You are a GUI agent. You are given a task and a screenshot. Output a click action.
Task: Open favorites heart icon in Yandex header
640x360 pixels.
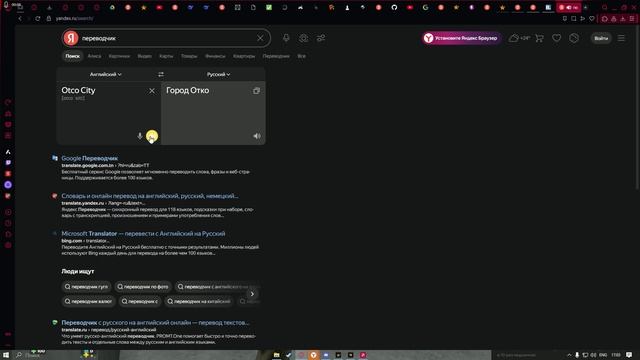pyautogui.click(x=556, y=38)
